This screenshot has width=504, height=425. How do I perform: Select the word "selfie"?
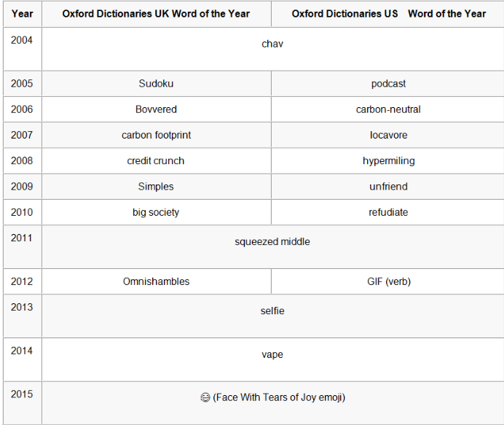coord(272,311)
